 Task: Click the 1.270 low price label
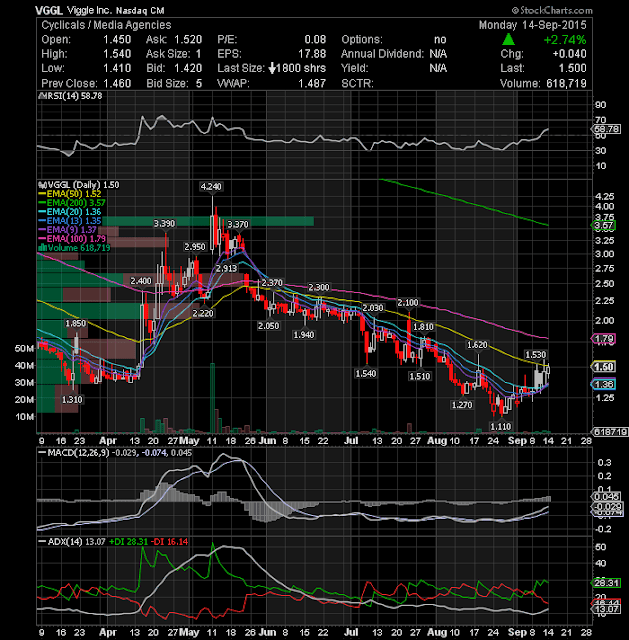pyautogui.click(x=462, y=405)
